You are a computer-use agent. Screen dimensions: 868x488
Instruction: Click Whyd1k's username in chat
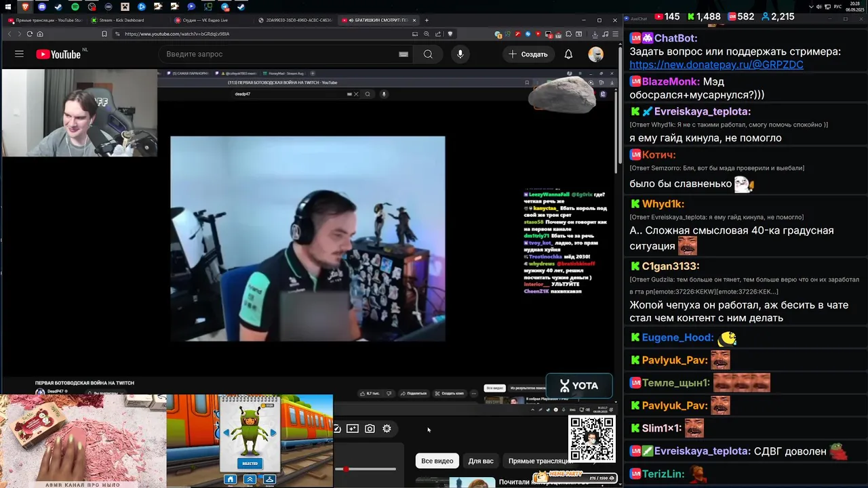click(x=663, y=204)
